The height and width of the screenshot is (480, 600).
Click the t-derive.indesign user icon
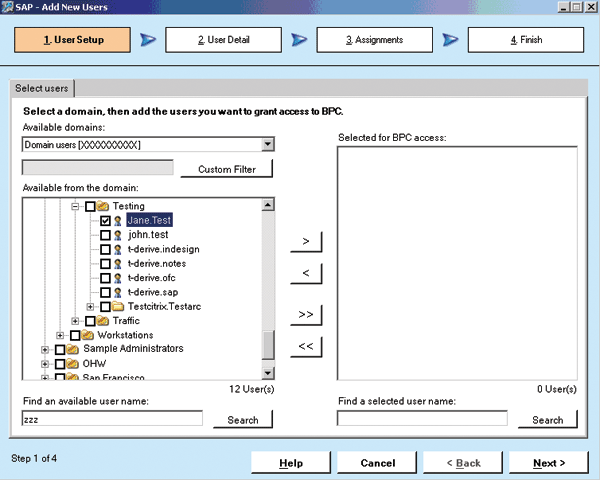pyautogui.click(x=118, y=250)
